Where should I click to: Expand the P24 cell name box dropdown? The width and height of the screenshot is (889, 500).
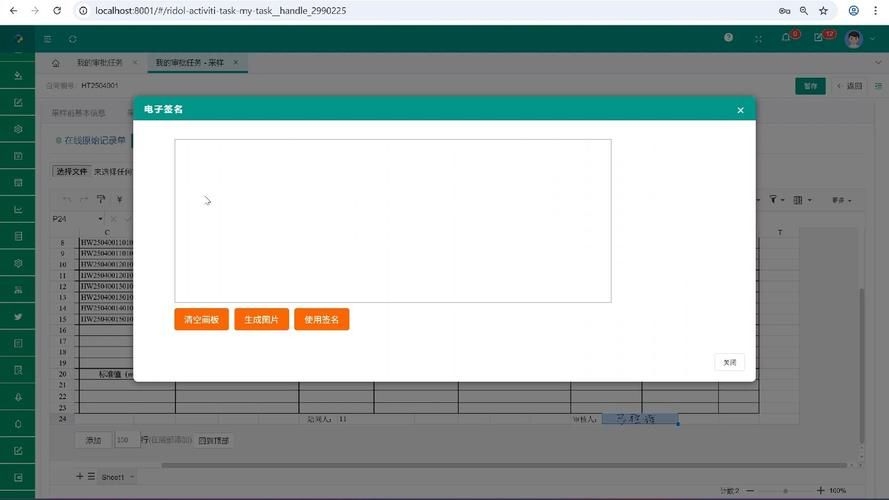[100, 219]
